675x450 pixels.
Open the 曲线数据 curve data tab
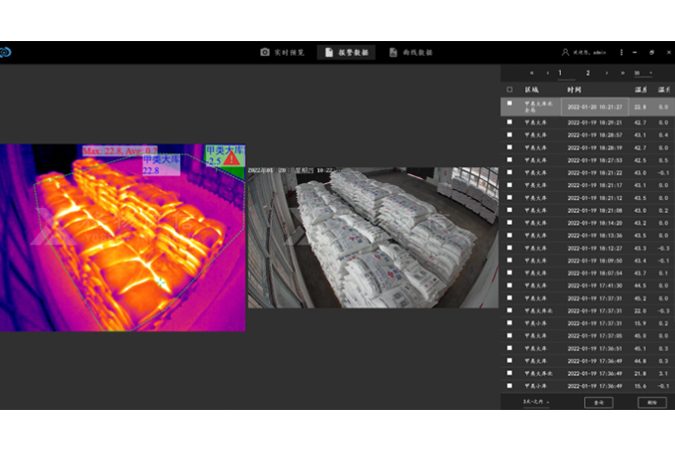[x=410, y=52]
